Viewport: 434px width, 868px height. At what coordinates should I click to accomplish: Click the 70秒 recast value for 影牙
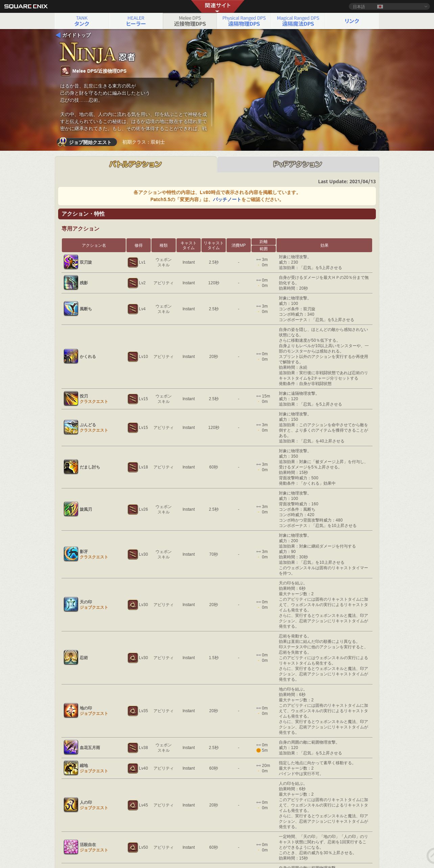pos(214,554)
